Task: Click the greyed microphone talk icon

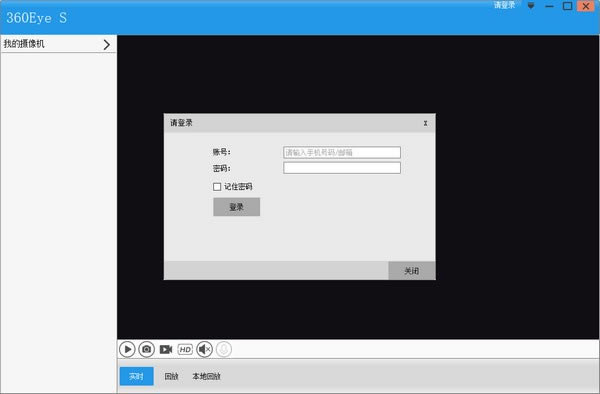Action: tap(224, 349)
